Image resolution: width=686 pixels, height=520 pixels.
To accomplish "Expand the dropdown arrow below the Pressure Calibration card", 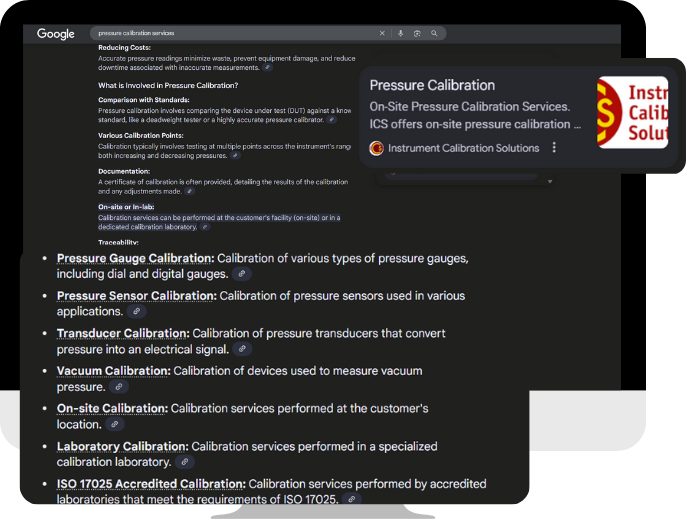I will pos(548,181).
